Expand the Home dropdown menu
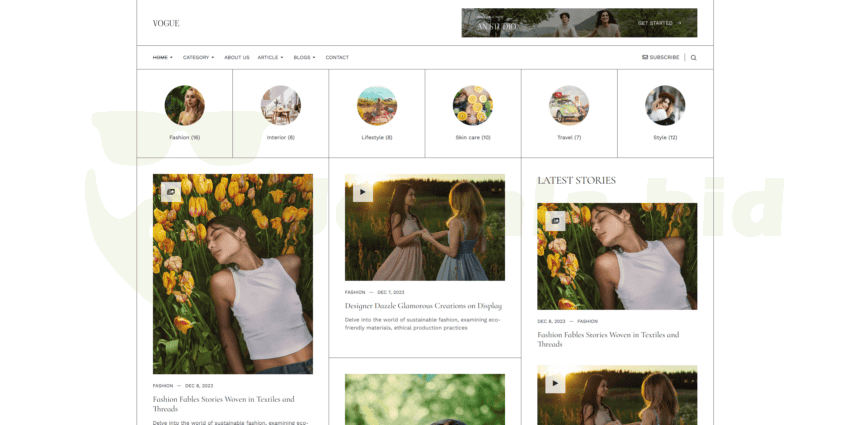The width and height of the screenshot is (850, 425). [x=162, y=57]
